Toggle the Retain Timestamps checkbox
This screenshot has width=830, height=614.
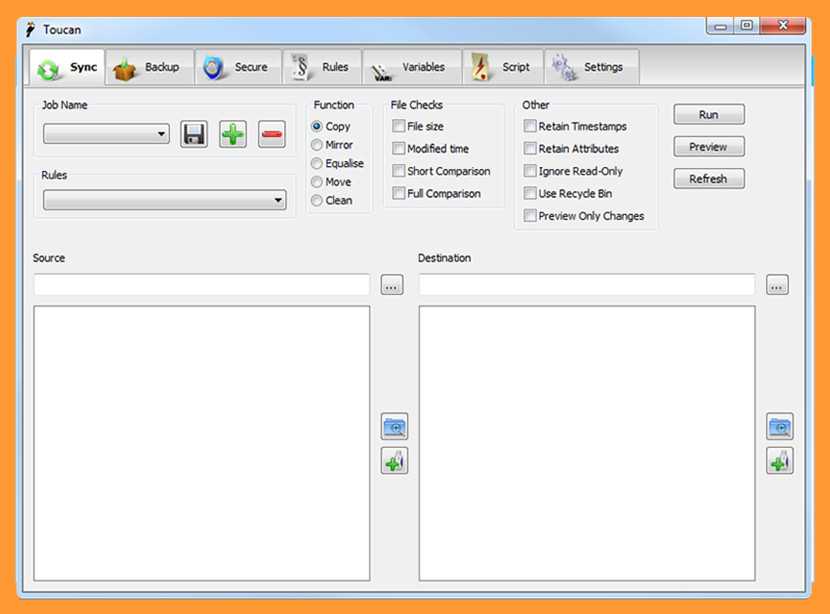click(x=530, y=127)
